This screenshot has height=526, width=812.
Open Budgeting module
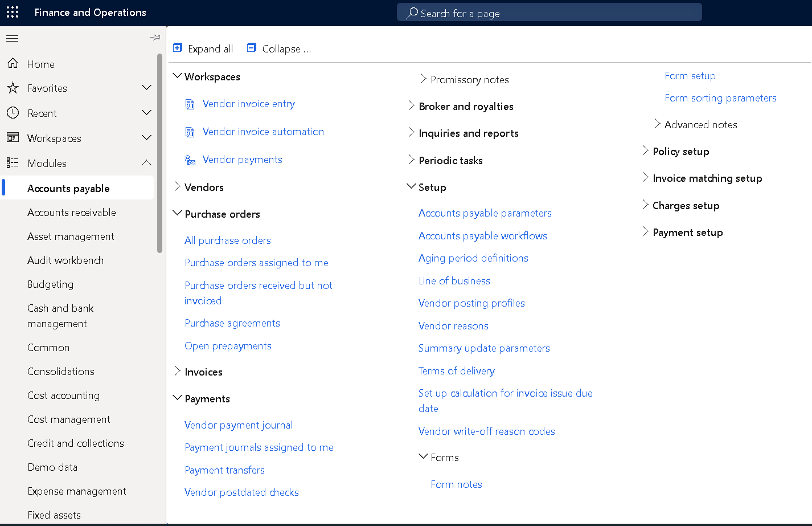[50, 284]
